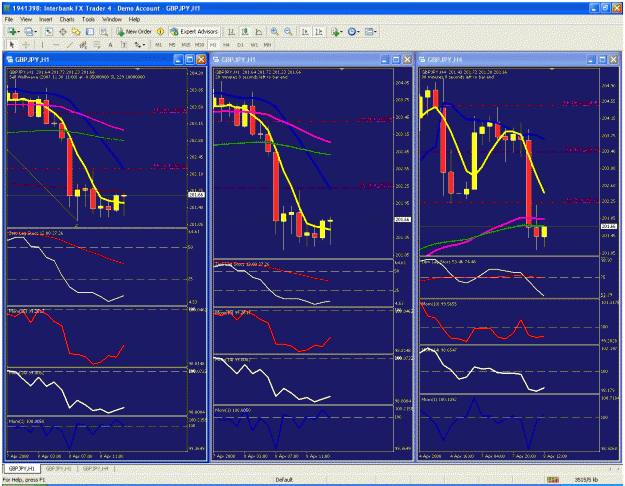Viewport: 625px width, 486px height.
Task: Switch chart to bar chart style
Action: 231,31
